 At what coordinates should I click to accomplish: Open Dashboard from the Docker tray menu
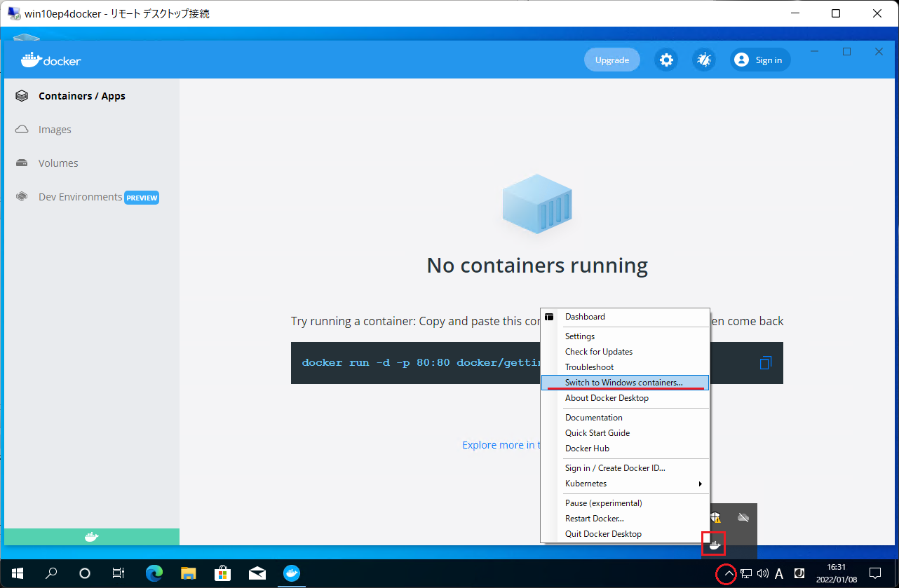point(585,316)
